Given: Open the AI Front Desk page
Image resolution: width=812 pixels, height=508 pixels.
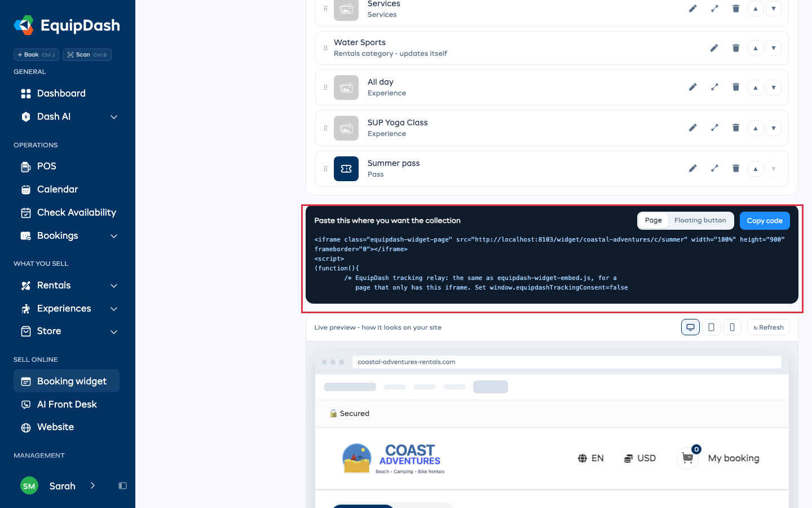Looking at the screenshot, I should click(67, 405).
